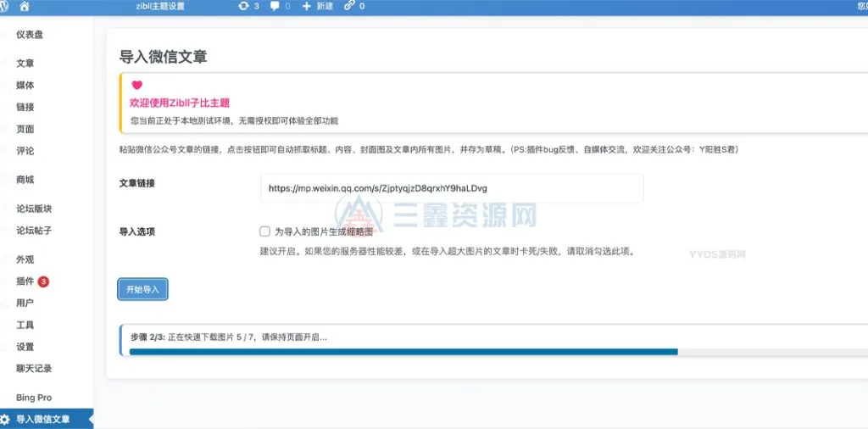The width and height of the screenshot is (868, 429).
Task: Open 评论 in the sidebar
Action: (25, 151)
